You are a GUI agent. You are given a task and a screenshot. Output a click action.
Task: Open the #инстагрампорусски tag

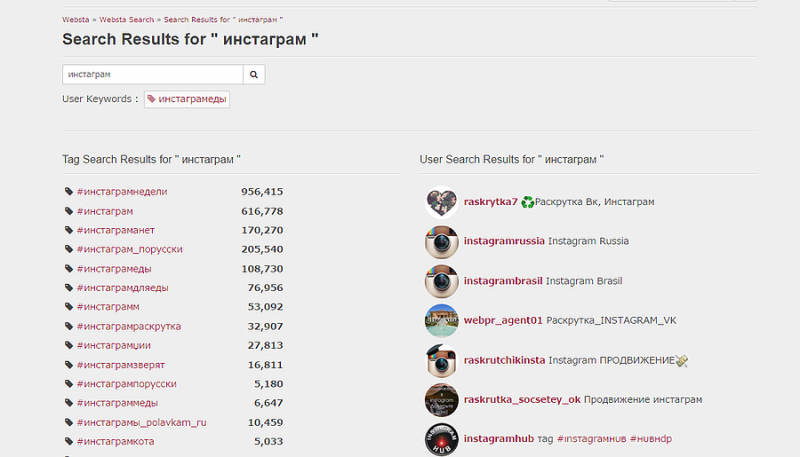(127, 384)
